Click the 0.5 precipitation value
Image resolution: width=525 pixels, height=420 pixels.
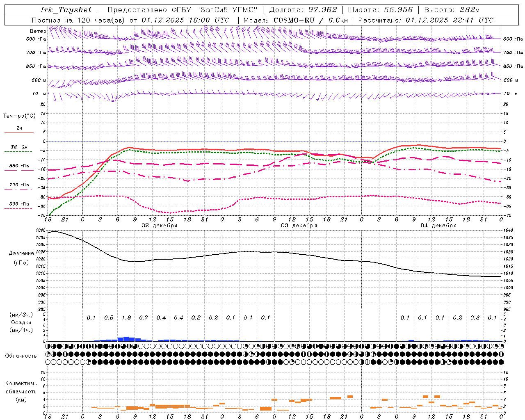(109, 317)
